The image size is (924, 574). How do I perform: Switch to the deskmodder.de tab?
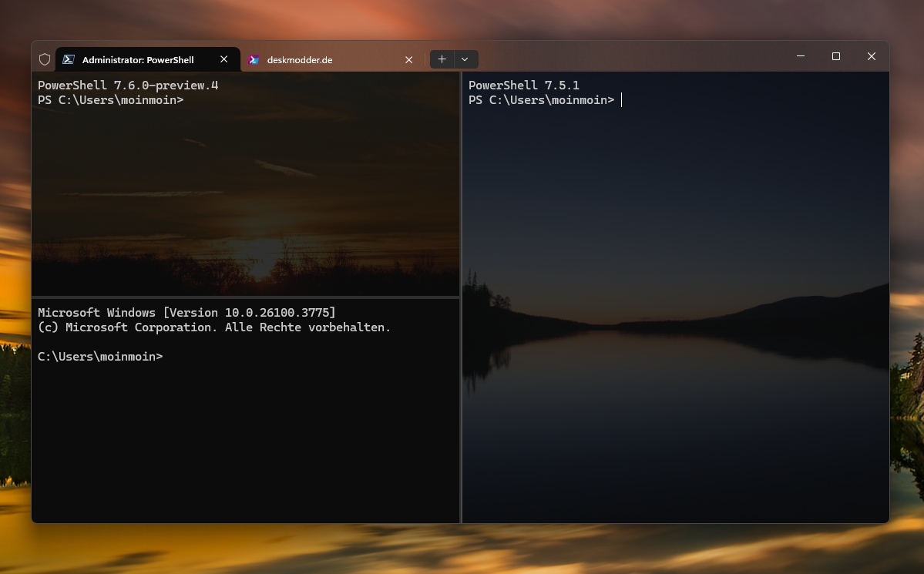332,59
